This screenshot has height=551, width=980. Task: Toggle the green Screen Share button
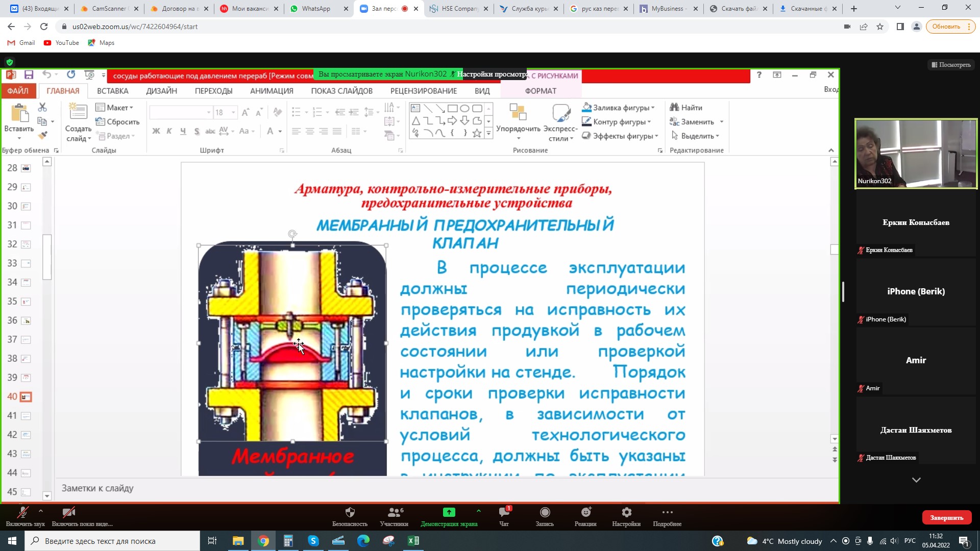coord(449,512)
